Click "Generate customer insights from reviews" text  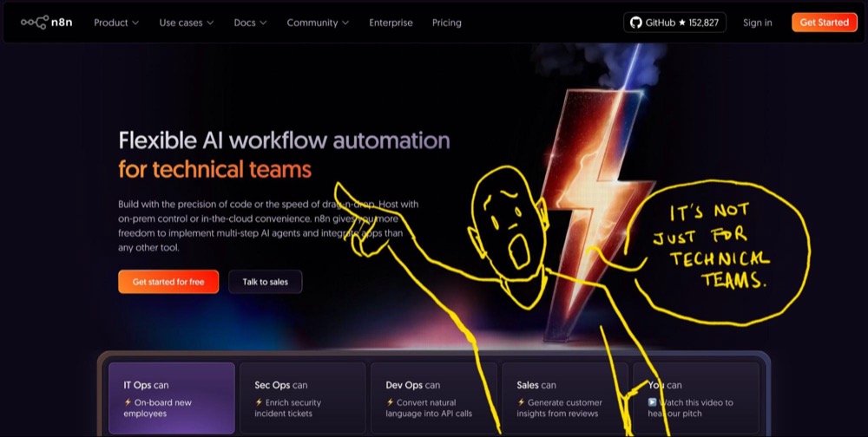560,408
